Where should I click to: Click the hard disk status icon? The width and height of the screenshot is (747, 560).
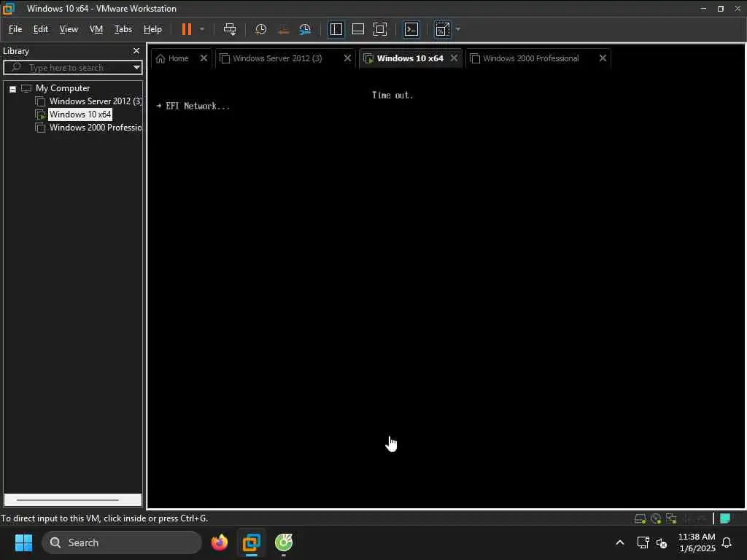coord(640,518)
